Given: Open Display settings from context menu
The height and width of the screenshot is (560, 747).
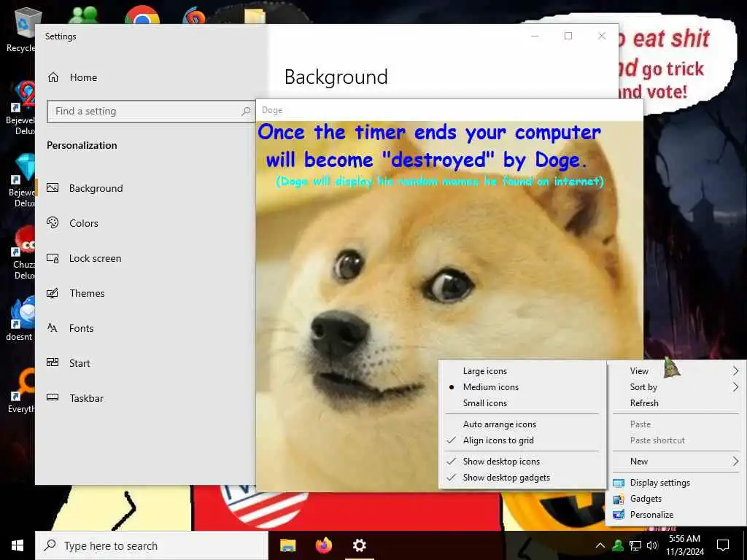Looking at the screenshot, I should click(x=676, y=483).
